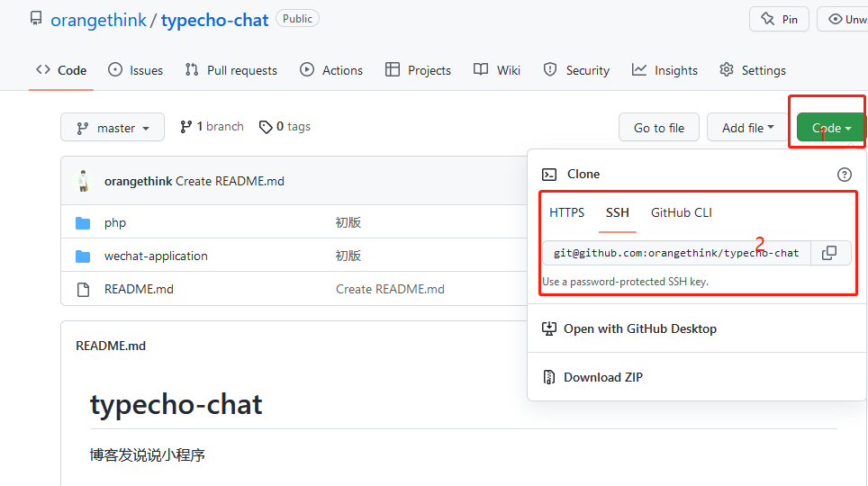View the 0 tags link

[x=285, y=127]
